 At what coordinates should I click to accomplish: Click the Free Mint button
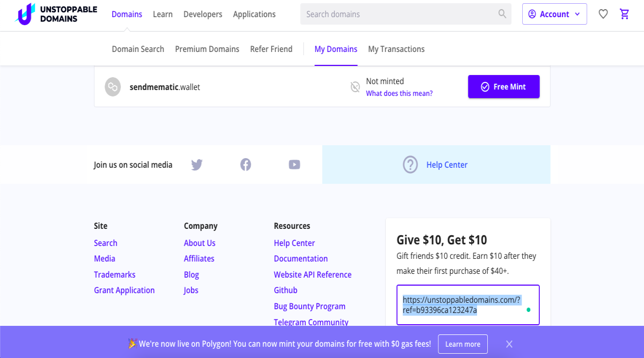pos(504,87)
